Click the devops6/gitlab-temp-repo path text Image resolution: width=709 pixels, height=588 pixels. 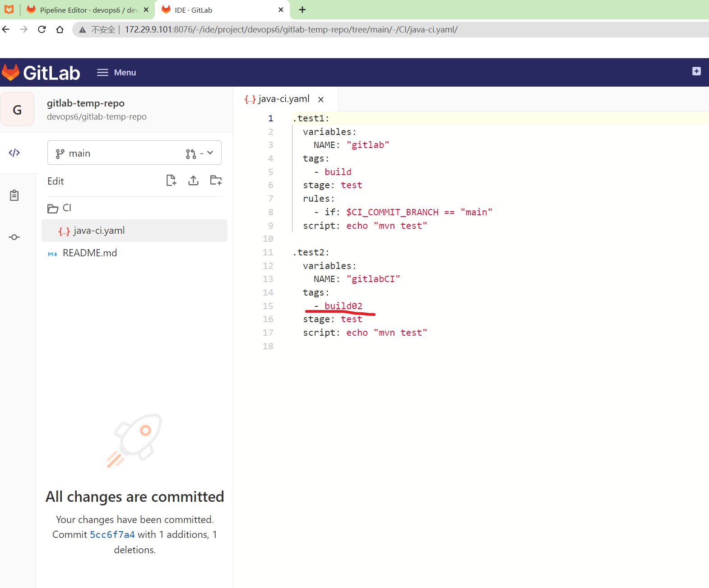pyautogui.click(x=97, y=117)
